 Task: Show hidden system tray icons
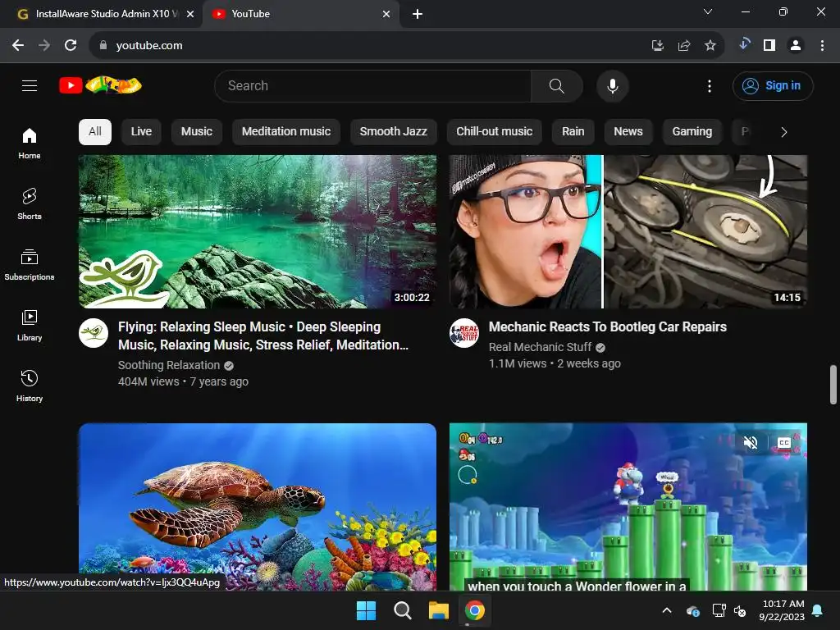click(x=667, y=610)
